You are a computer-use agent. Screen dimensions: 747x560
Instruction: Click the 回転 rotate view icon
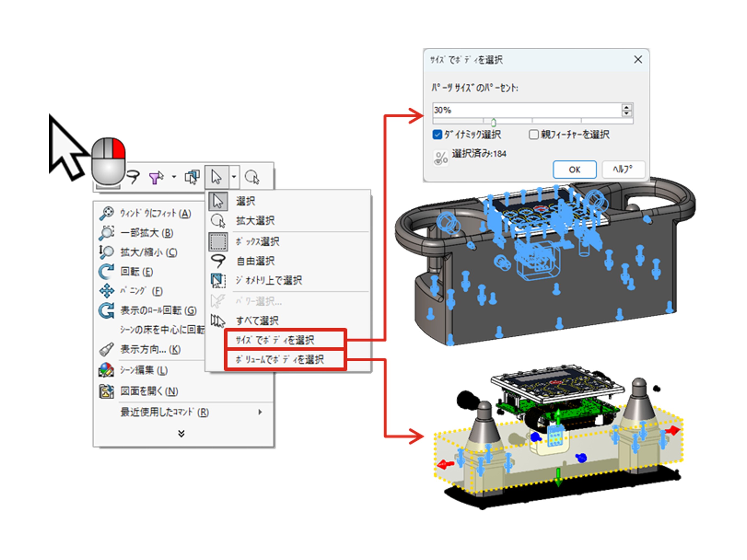[106, 272]
